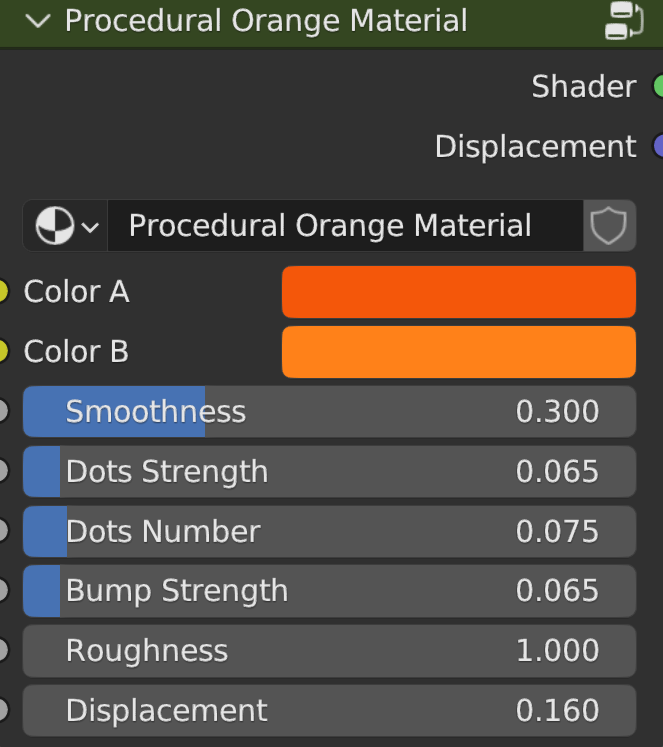The width and height of the screenshot is (663, 747).
Task: Click the Bump Strength slider field
Action: [329, 591]
